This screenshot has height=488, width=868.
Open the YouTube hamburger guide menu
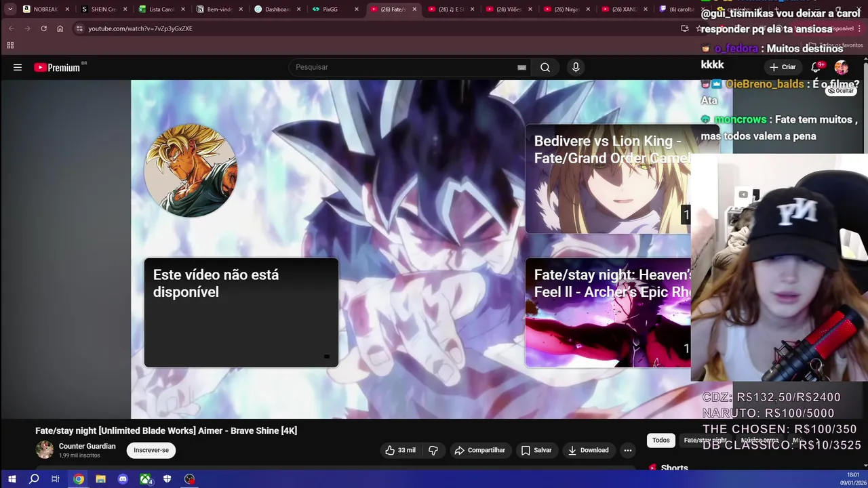click(18, 67)
